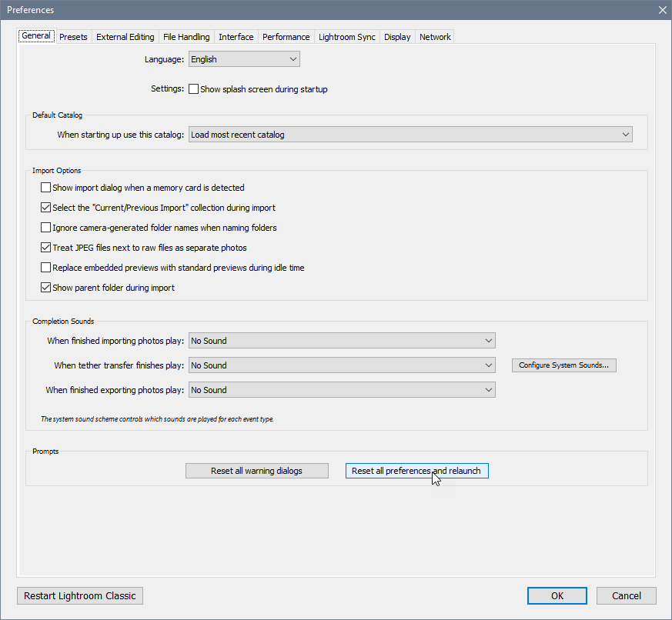This screenshot has width=672, height=620.
Task: Switch to the Presets tab
Action: [74, 37]
